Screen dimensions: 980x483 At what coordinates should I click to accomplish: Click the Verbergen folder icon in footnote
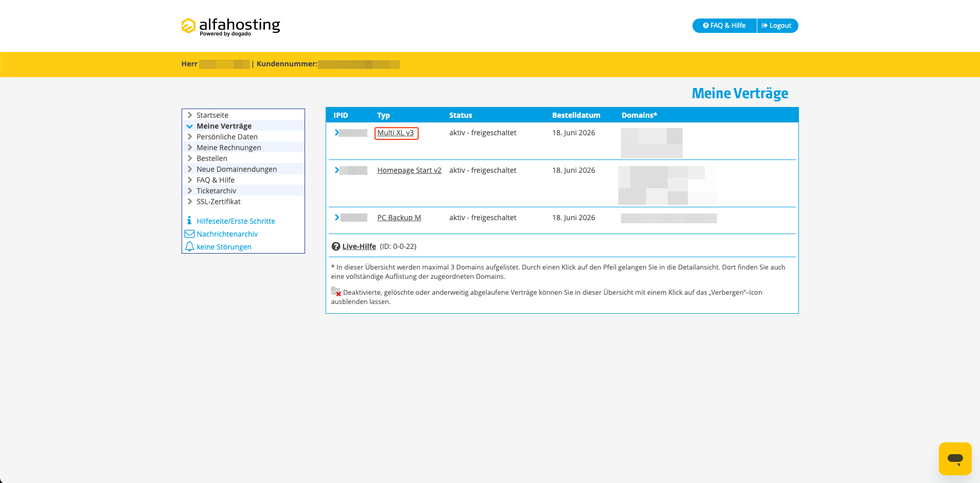pos(336,292)
